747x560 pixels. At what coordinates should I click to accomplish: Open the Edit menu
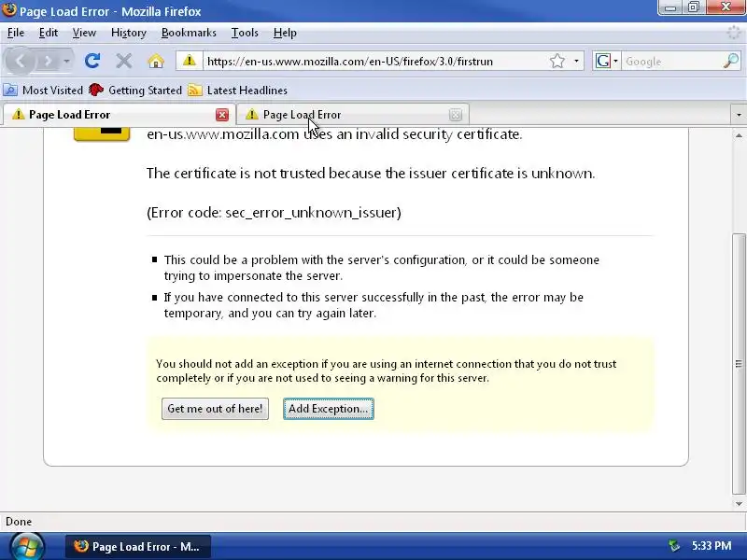pyautogui.click(x=49, y=33)
